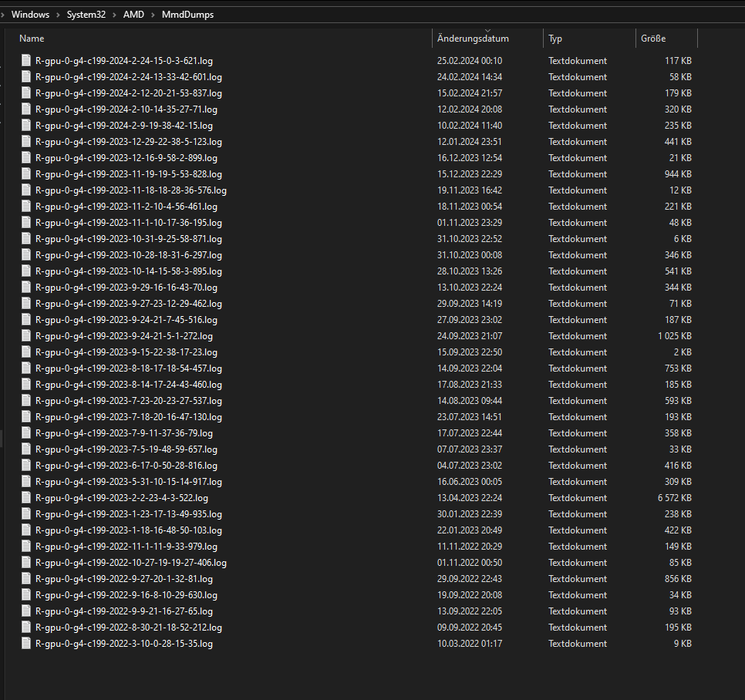The width and height of the screenshot is (745, 700).
Task: Expand the chevron after Windows breadcrumb
Action: pos(58,15)
